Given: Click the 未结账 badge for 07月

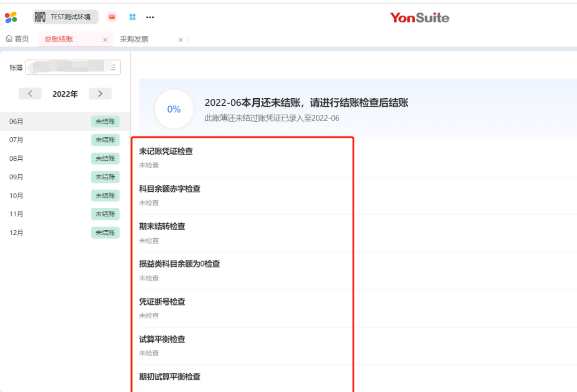Looking at the screenshot, I should coord(105,140).
